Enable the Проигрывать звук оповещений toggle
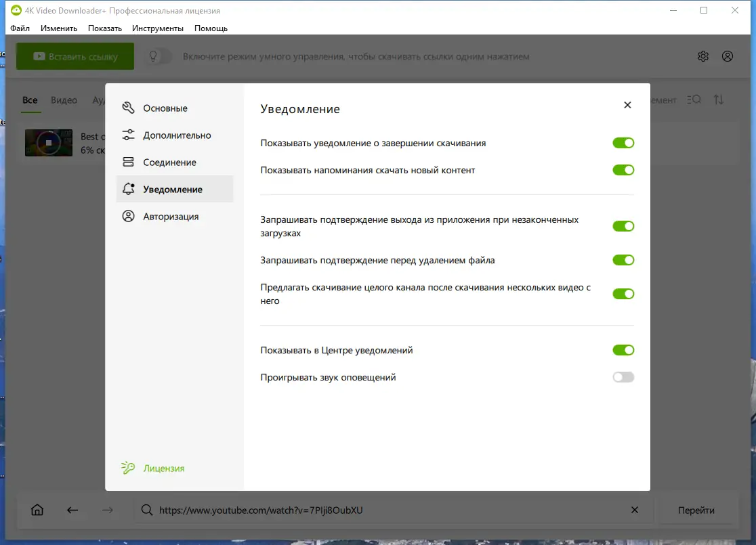Image resolution: width=756 pixels, height=545 pixels. pyautogui.click(x=623, y=376)
